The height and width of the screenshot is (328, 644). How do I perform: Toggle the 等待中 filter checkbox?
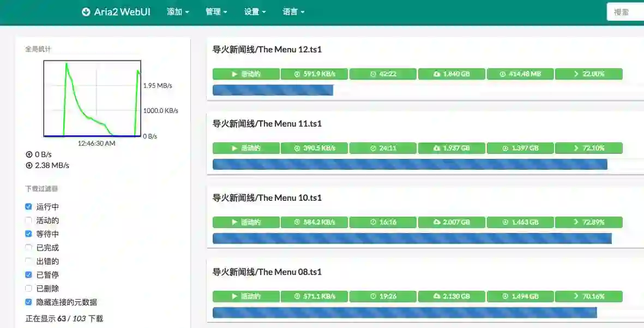pyautogui.click(x=28, y=234)
